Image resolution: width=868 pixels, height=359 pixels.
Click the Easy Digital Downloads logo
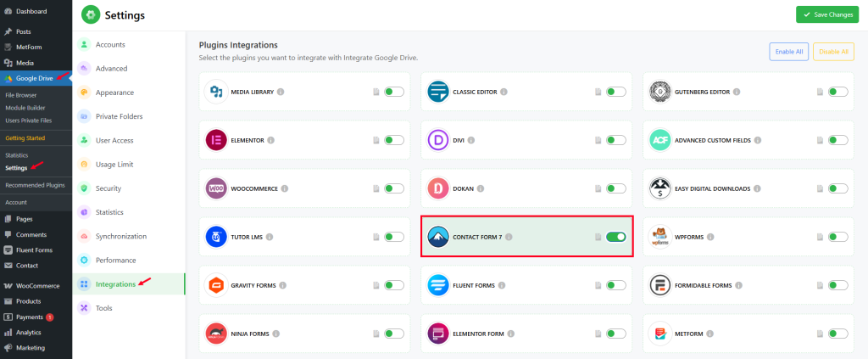click(660, 188)
